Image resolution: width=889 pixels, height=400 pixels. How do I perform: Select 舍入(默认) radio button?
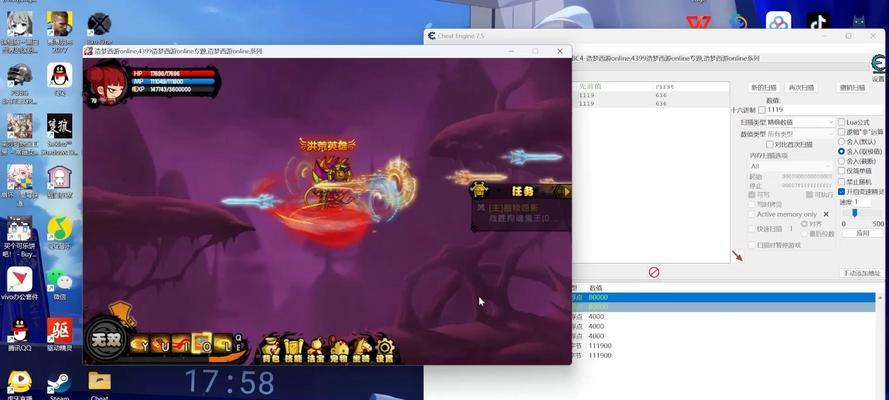click(x=841, y=142)
